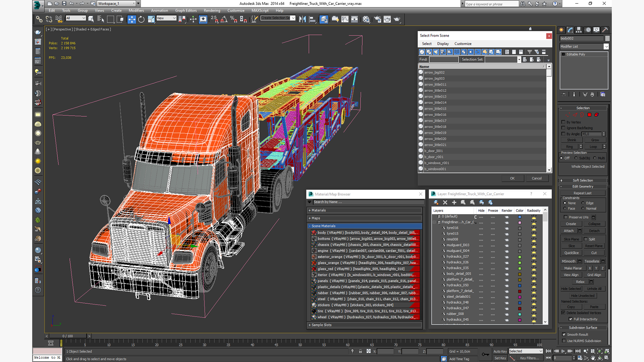644x362 pixels.
Task: Open Select by Name tool
Action: 101,19
